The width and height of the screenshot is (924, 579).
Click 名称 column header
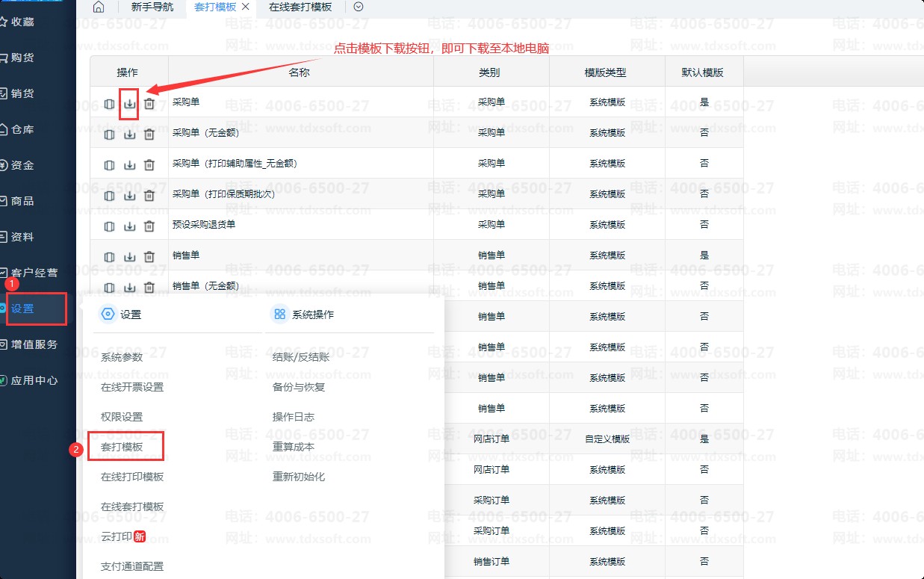click(x=300, y=72)
